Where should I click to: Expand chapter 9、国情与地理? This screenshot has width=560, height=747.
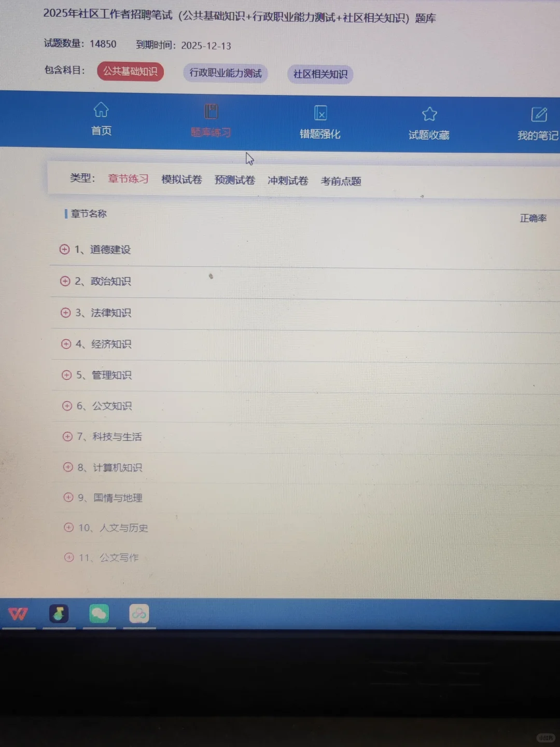[68, 497]
